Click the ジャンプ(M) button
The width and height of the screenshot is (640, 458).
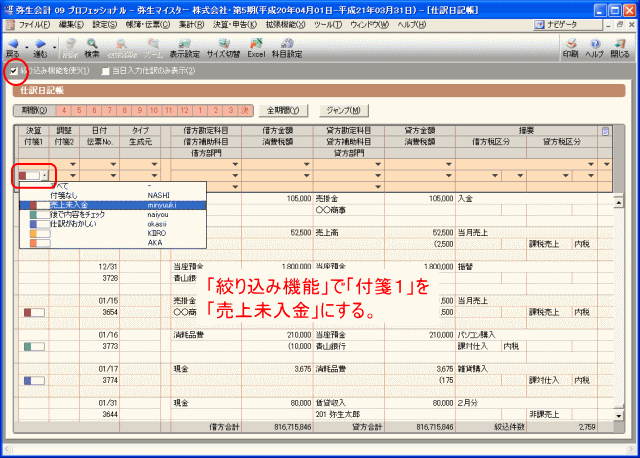(x=344, y=111)
